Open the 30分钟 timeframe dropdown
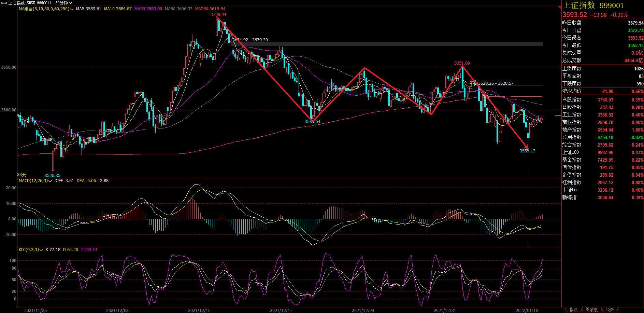Viewport: 644px width, 313px height. 63,3
